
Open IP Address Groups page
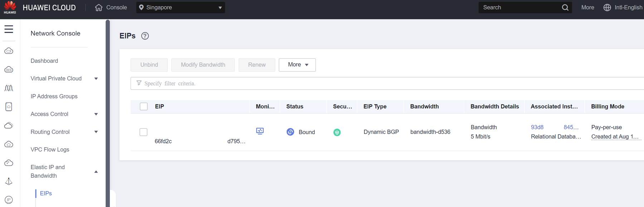pyautogui.click(x=54, y=97)
